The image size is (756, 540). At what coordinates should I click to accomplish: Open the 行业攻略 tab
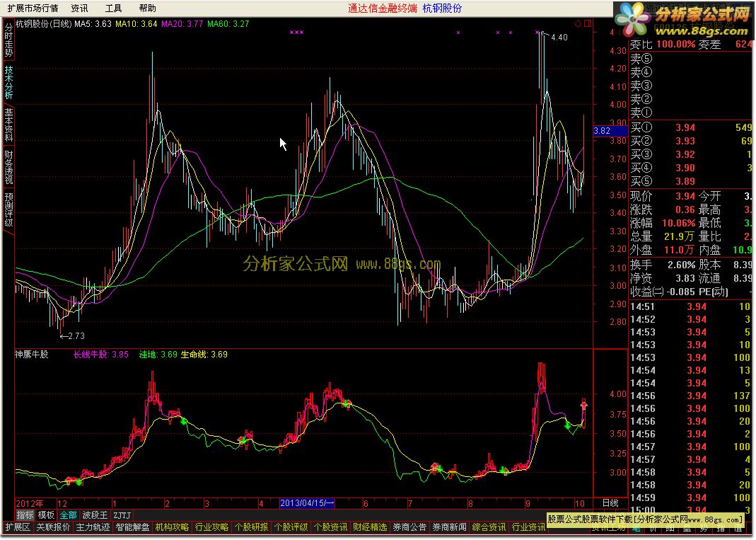pos(211,527)
